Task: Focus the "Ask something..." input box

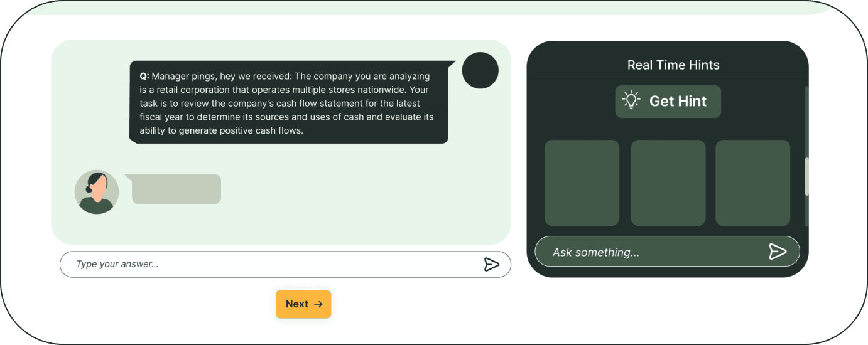Action: coord(653,252)
